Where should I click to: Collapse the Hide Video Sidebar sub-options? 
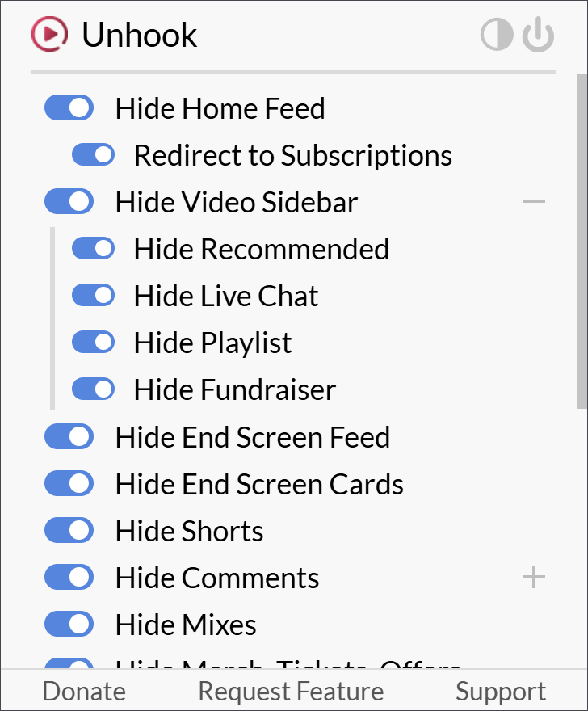(x=534, y=202)
